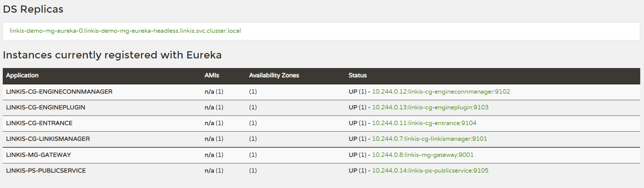Click the LINKIS-CG-ENGINEPLUGIN application name
This screenshot has width=644, height=188.
46,107
